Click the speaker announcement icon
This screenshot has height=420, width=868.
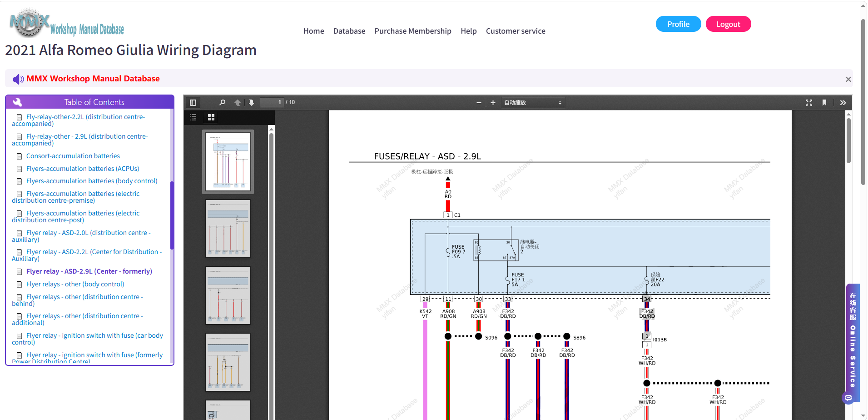(18, 79)
